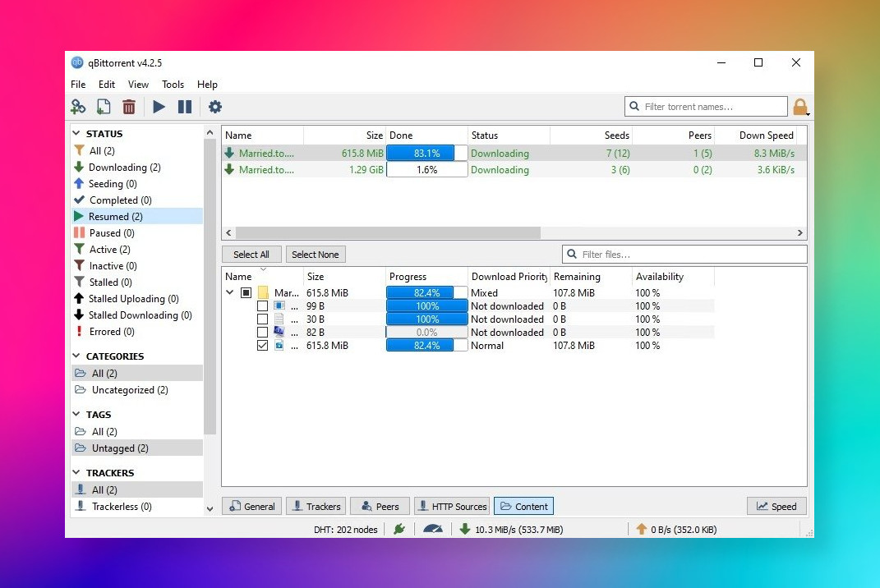Check the 99 B file checkbox
Viewport: 880px width, 588px height.
point(262,305)
